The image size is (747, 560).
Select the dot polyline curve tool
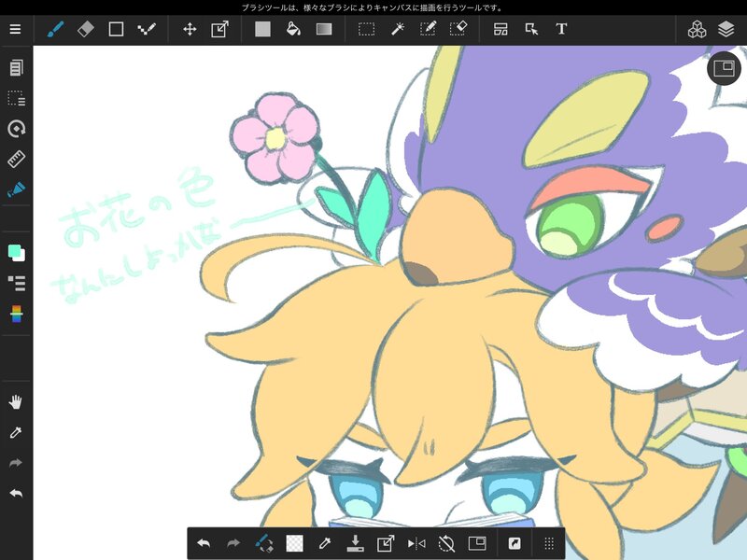point(147,30)
